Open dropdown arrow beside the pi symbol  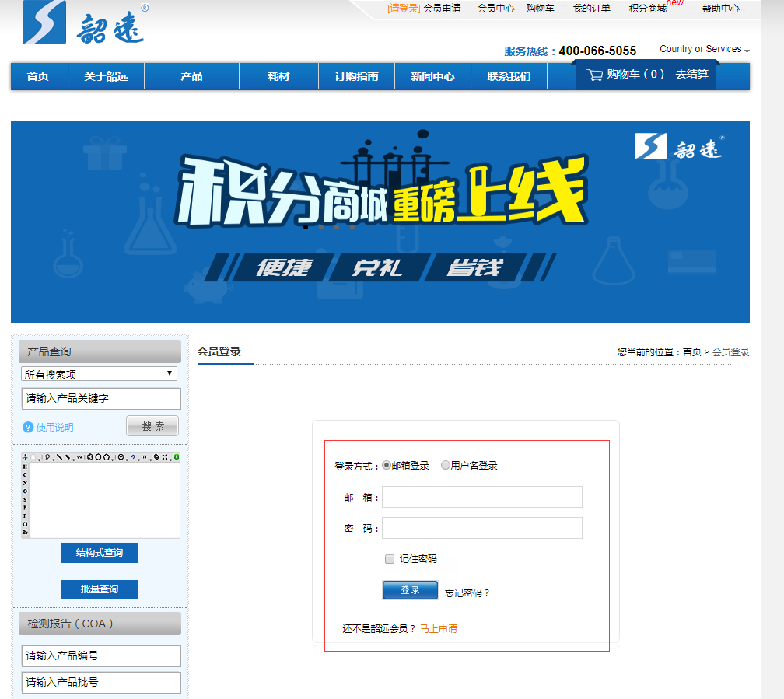click(x=151, y=460)
